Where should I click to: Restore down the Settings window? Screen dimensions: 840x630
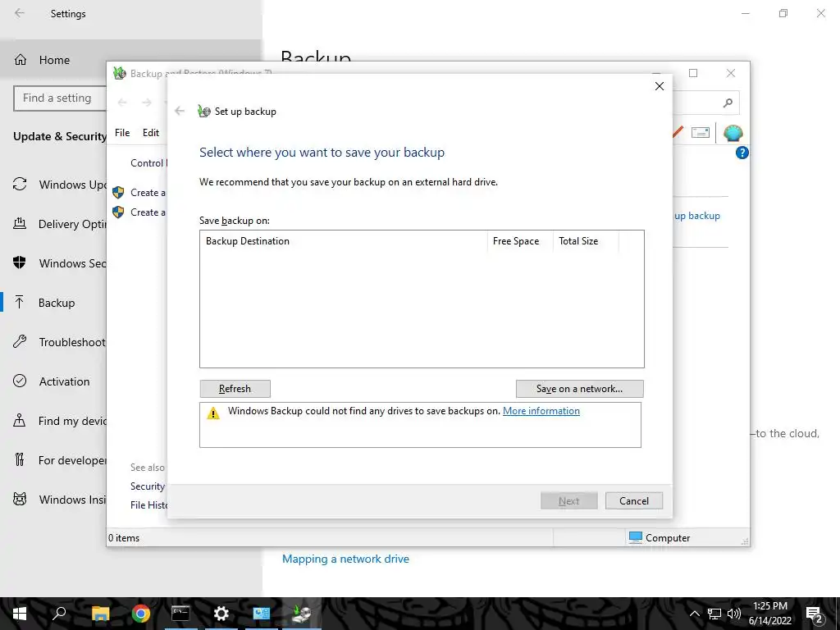[783, 13]
